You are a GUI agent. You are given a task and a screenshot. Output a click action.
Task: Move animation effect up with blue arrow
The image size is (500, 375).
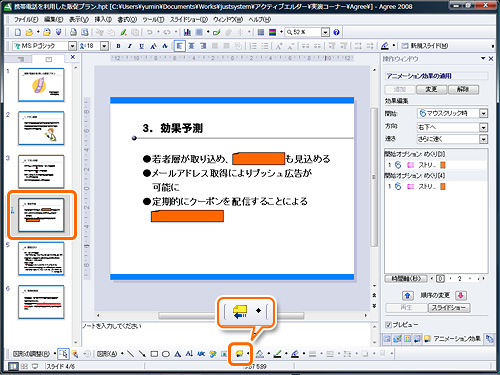point(407,295)
